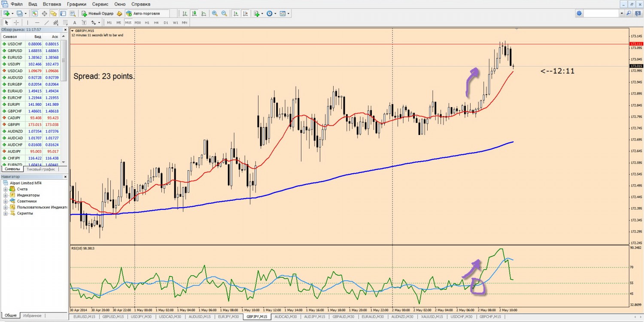Screen dimensions: 644x322
Task: Click the search magnifier icon
Action: pos(629,13)
